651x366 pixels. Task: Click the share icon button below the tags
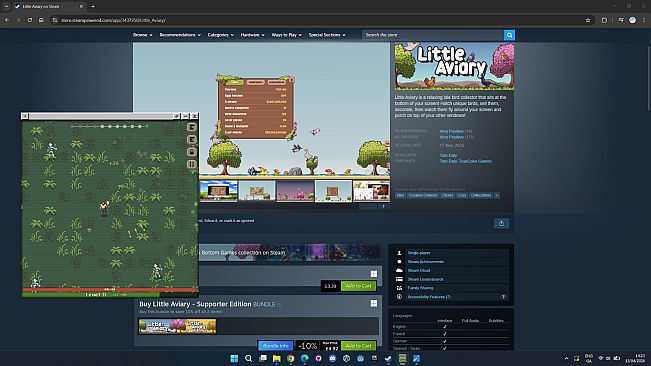click(x=501, y=223)
